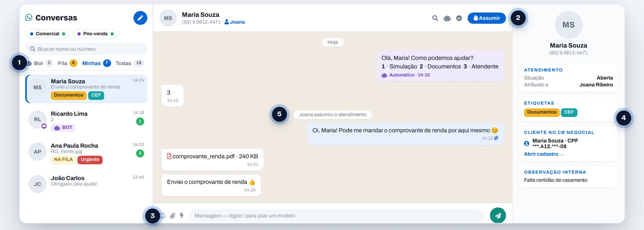Click person icon next to Joana in header
The image size is (644, 230).
(227, 22)
